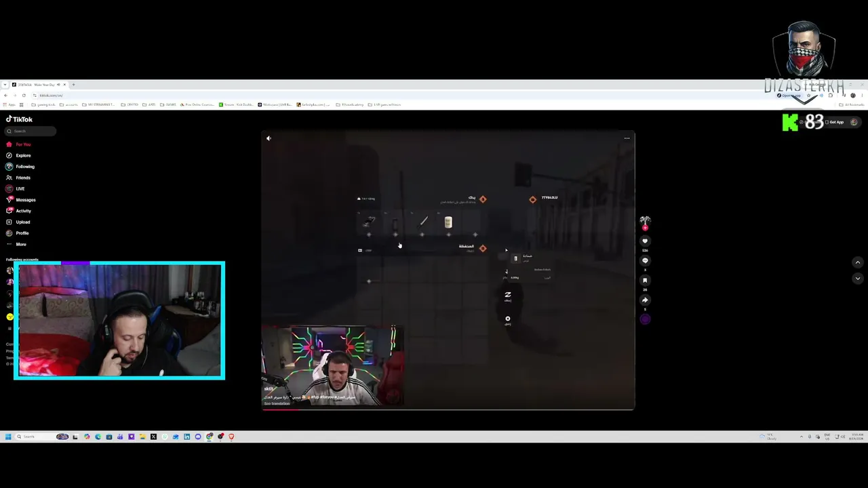Expand the All Bookmarks folder
The image size is (868, 488).
[x=852, y=105]
